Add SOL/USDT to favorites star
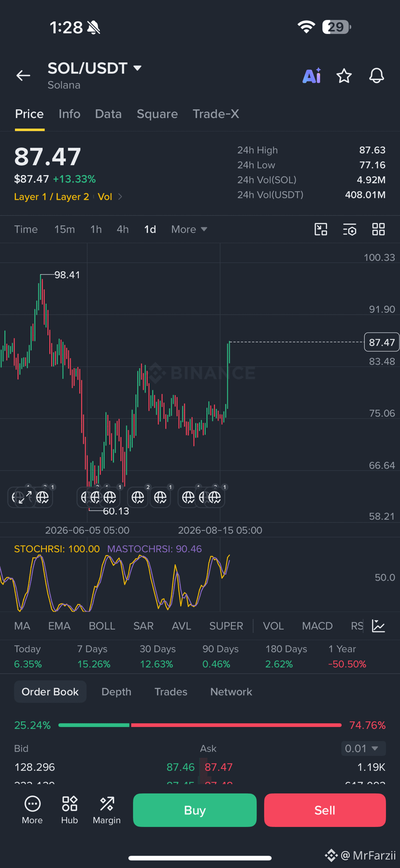 click(x=344, y=75)
